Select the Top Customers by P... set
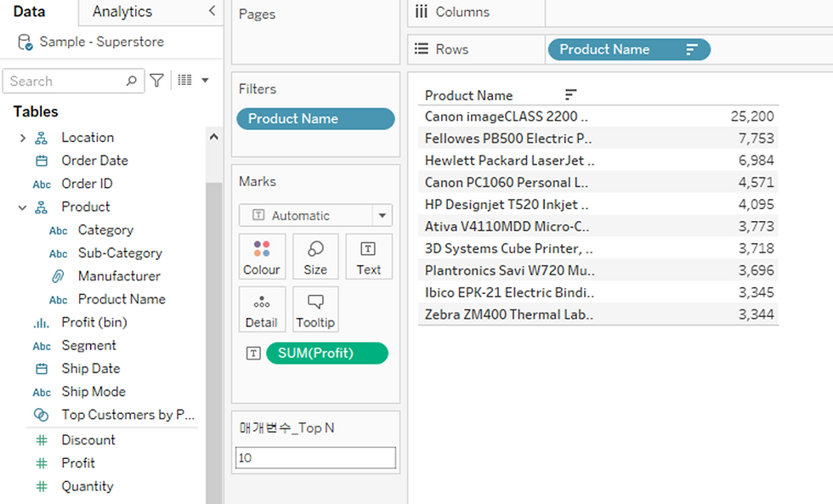This screenshot has width=833, height=504. pos(128,415)
